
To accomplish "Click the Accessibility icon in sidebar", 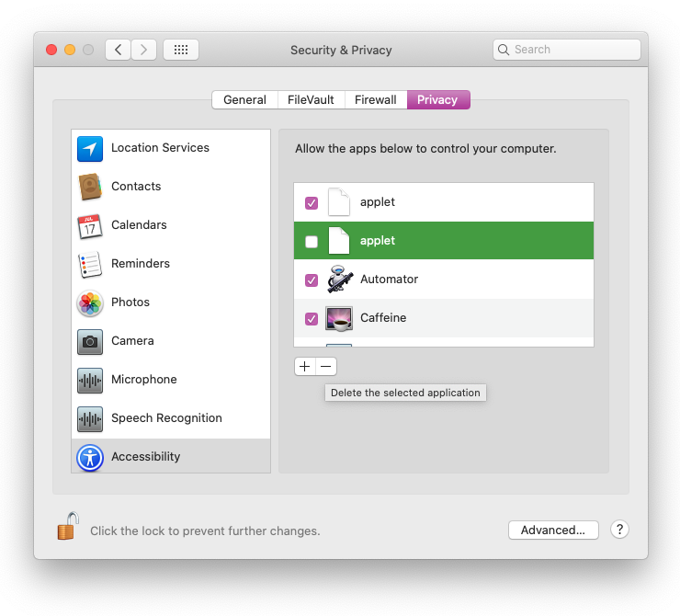I will (90, 457).
